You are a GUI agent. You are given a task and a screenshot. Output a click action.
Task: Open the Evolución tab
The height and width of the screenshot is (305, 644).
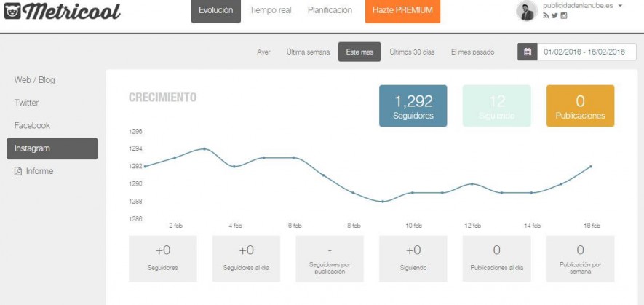point(216,11)
